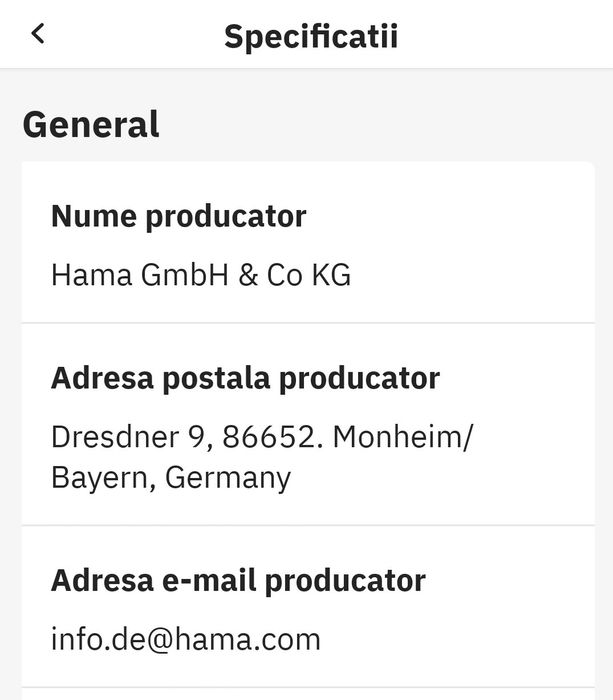Click the word Nume in first label

click(94, 216)
